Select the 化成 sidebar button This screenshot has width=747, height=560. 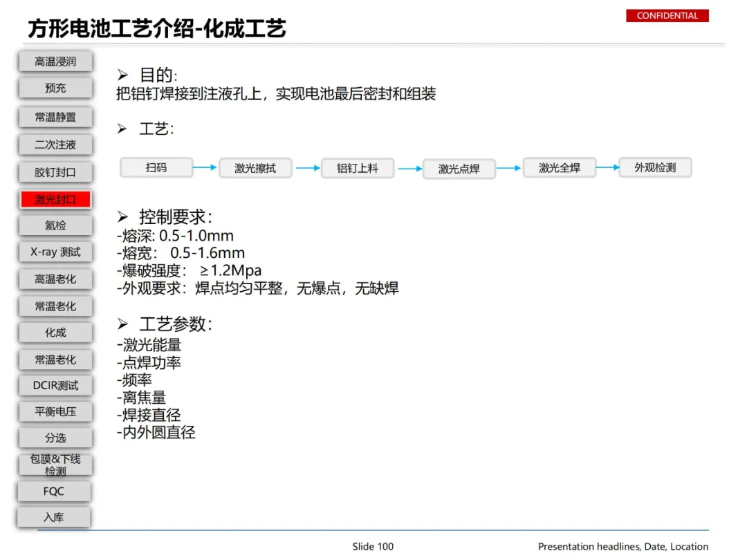pyautogui.click(x=55, y=333)
